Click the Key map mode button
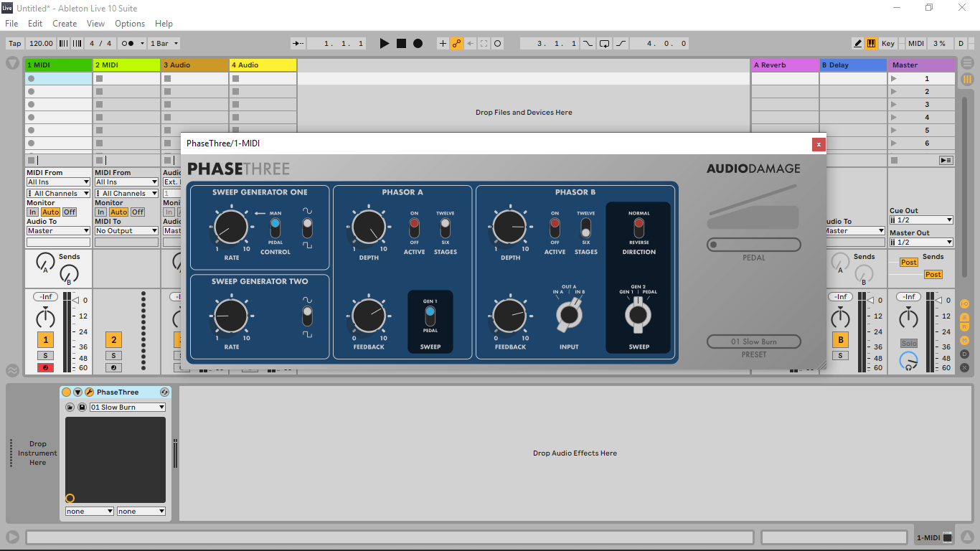This screenshot has height=551, width=980. [888, 44]
